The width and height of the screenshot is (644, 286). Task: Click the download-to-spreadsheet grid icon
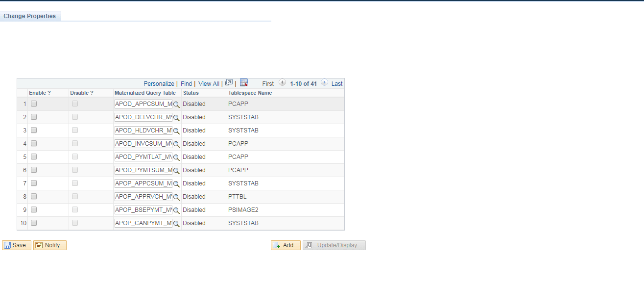click(x=244, y=83)
